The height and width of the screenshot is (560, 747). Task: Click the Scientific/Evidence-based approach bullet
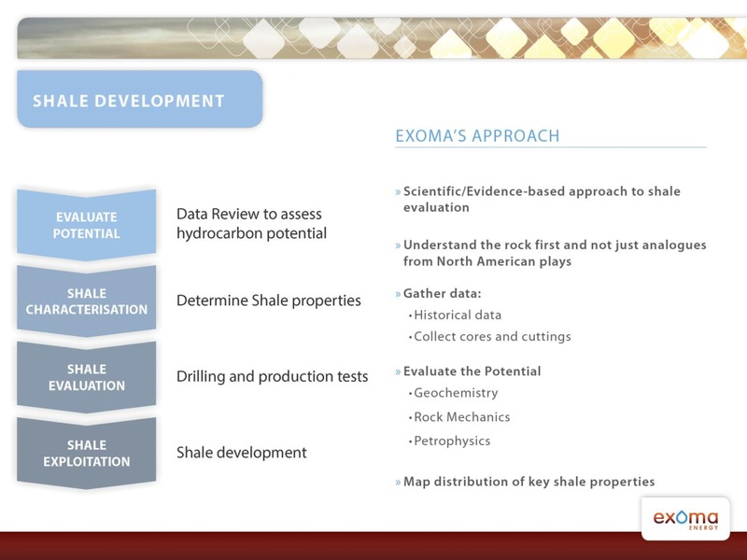(538, 199)
